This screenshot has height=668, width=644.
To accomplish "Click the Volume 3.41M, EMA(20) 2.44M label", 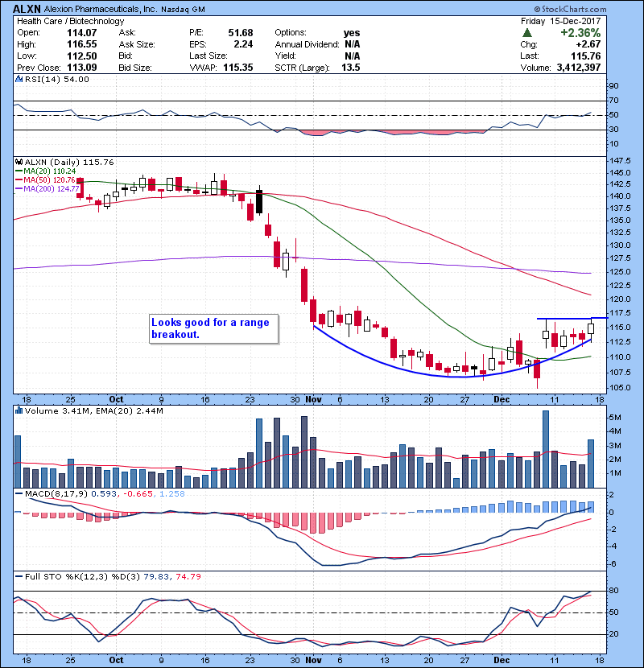I will click(x=93, y=410).
